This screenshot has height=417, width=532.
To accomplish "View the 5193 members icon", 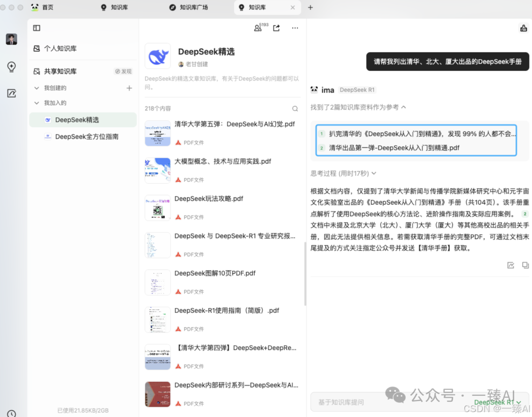I will pos(260,27).
